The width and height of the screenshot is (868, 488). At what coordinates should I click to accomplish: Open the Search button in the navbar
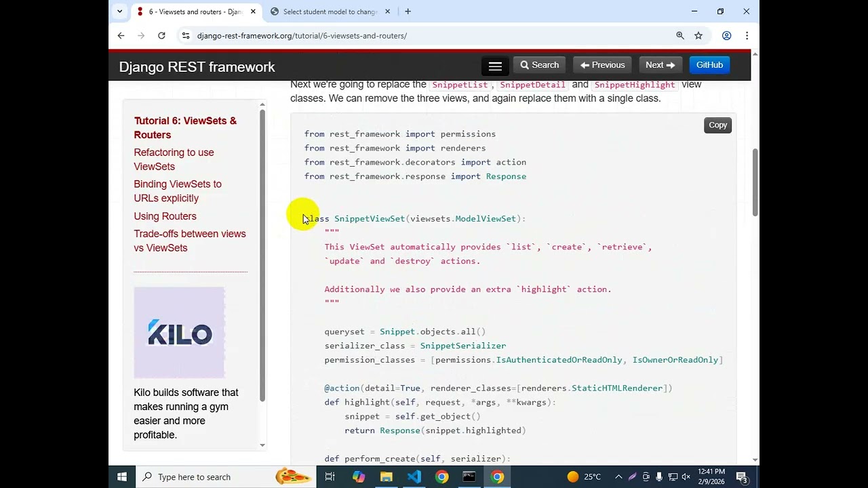pos(540,65)
